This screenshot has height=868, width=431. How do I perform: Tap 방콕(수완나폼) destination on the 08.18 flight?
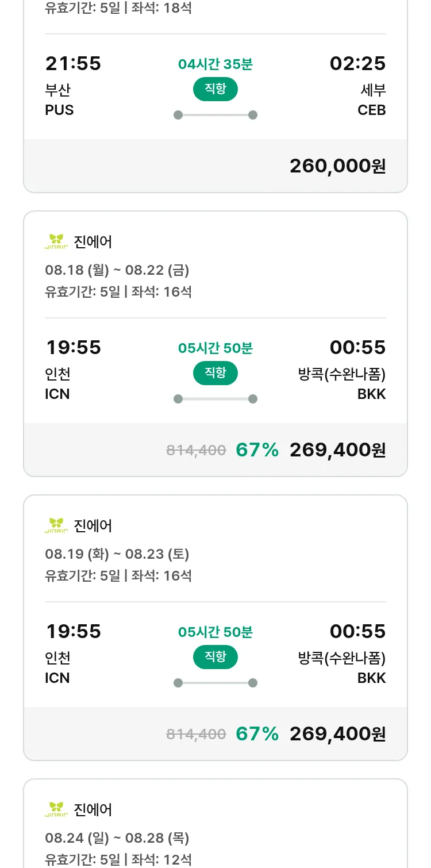[x=341, y=374]
